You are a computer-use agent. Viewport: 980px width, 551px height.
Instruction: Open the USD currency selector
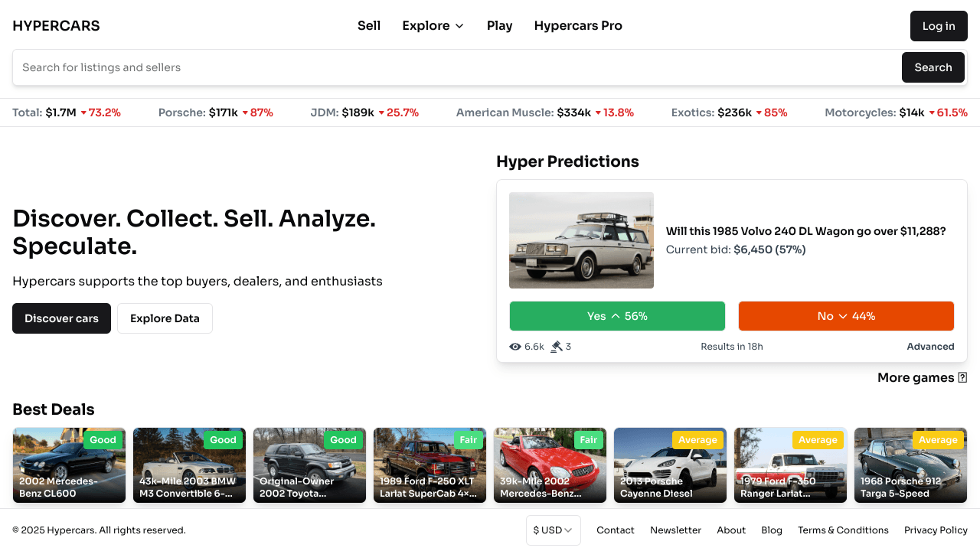553,530
